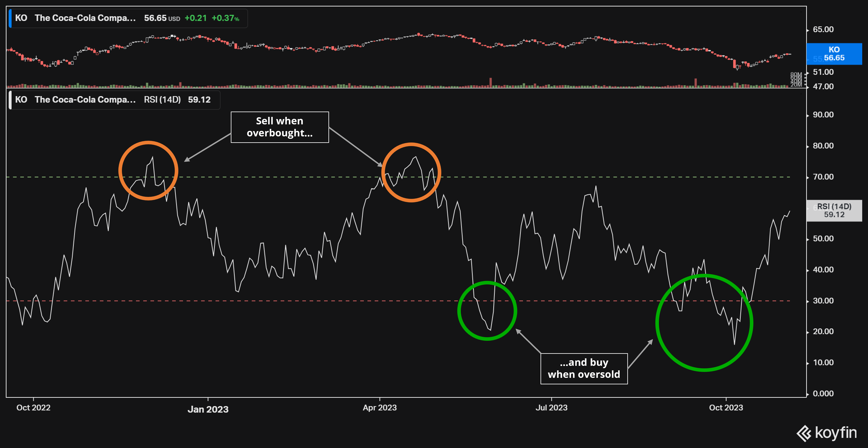Click the Jul 2023 date axis label
868x448 pixels.
[x=551, y=408]
